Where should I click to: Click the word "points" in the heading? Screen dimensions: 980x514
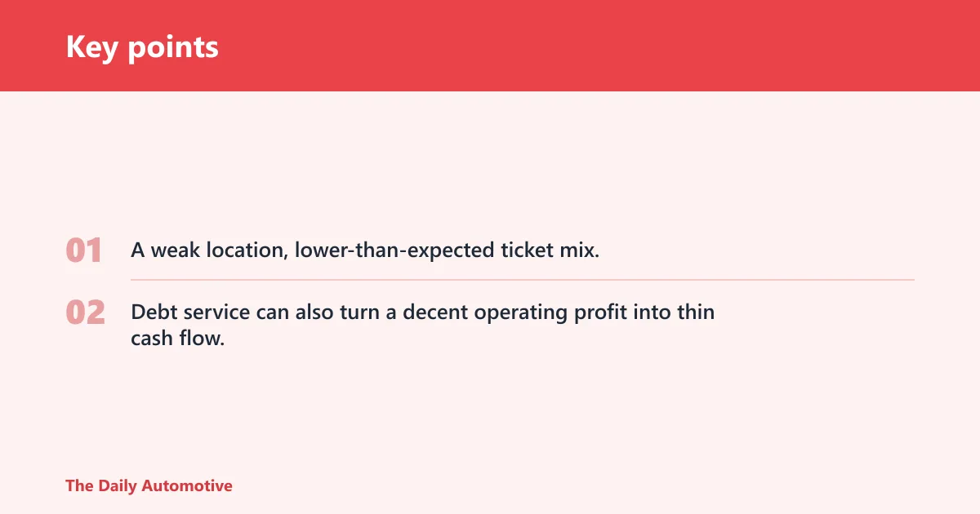point(172,48)
